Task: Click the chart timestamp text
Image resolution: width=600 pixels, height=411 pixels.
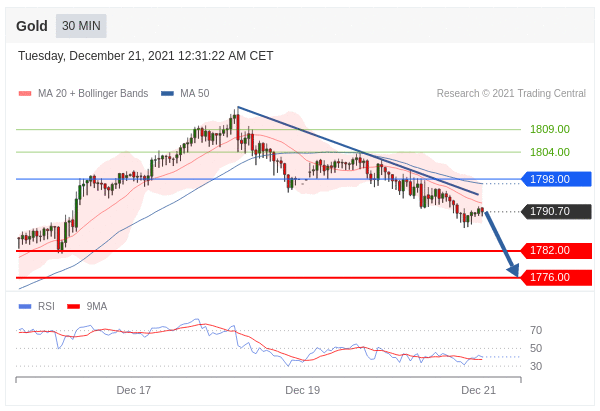Action: coord(146,56)
